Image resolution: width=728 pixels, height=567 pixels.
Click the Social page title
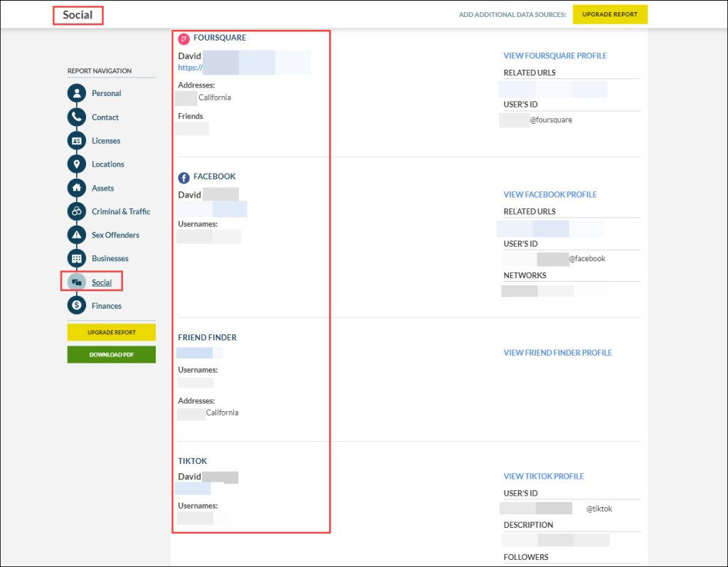(77, 15)
